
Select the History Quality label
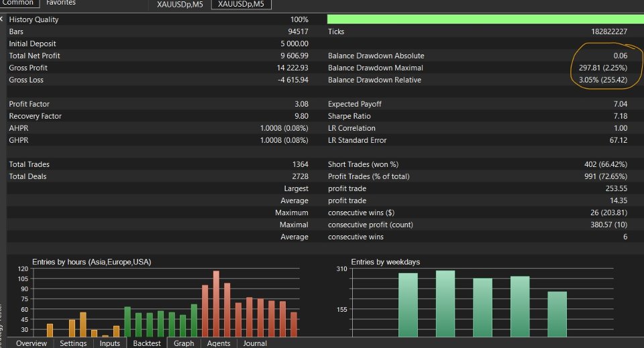34,19
